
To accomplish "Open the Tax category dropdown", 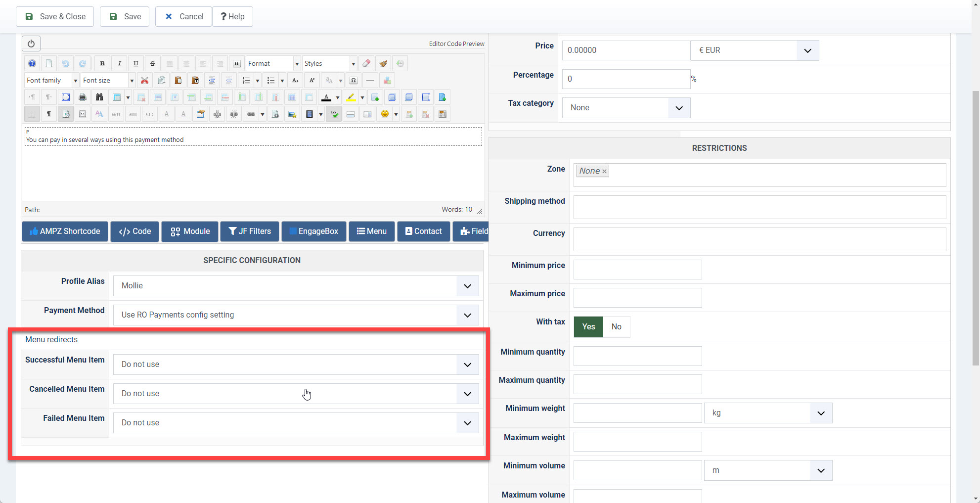I will click(x=625, y=108).
